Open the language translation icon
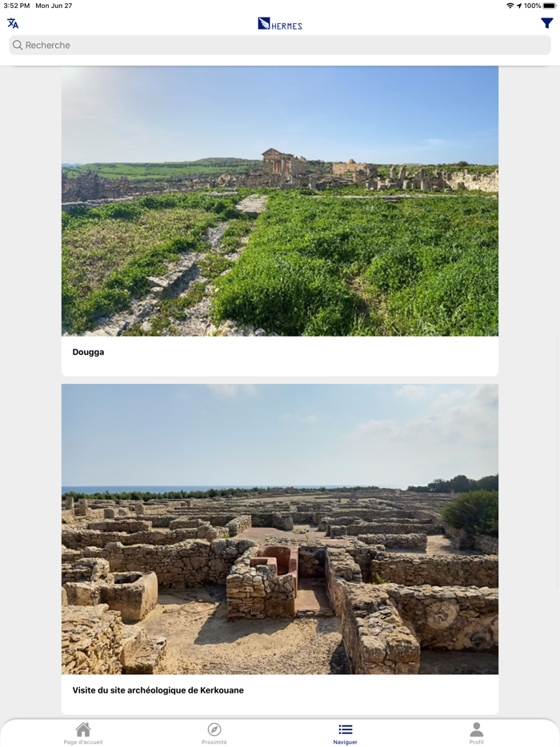This screenshot has height=747, width=560. tap(13, 23)
